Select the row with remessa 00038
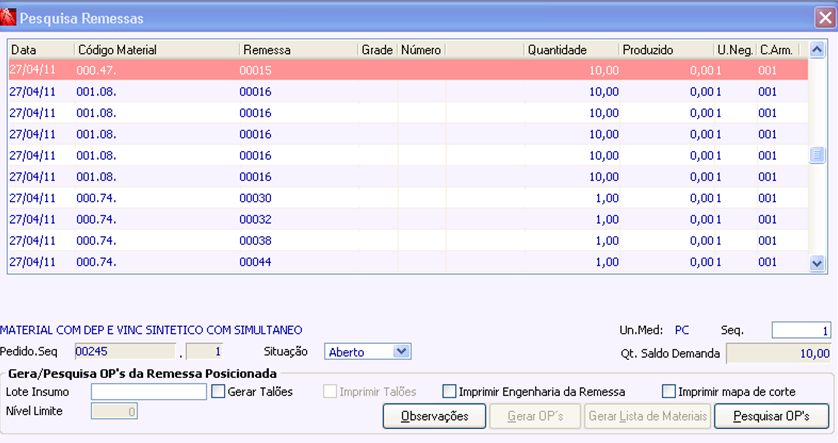 click(408, 240)
